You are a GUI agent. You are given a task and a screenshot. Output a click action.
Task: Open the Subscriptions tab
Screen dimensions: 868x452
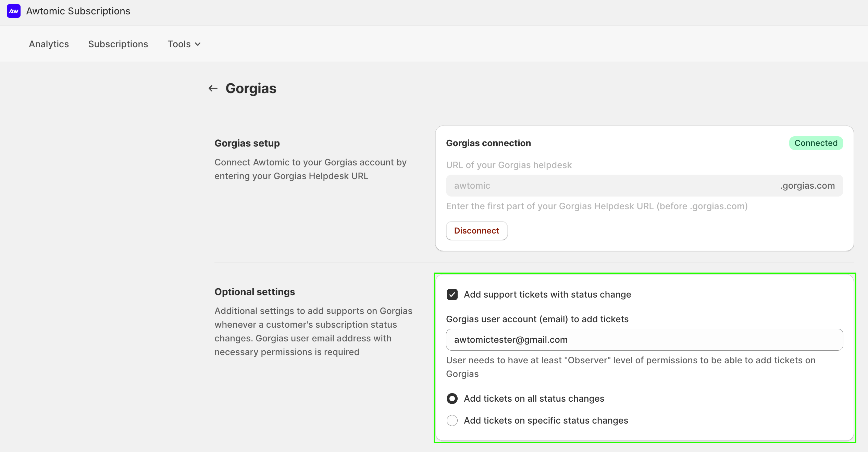click(118, 44)
